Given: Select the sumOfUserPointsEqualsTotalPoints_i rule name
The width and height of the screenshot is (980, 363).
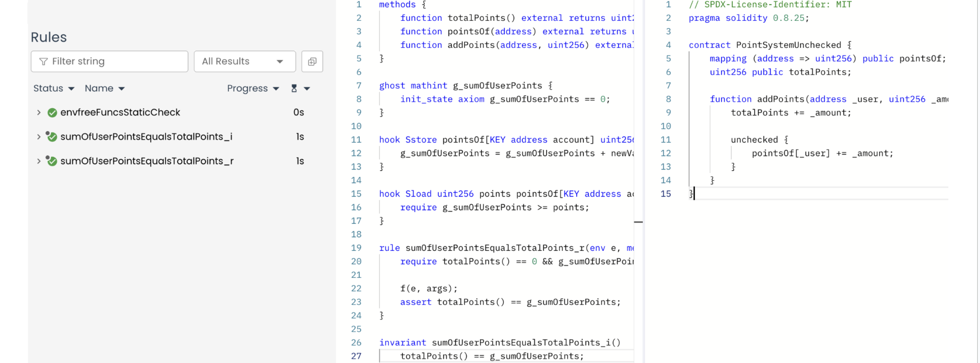Looking at the screenshot, I should pyautogui.click(x=146, y=137).
